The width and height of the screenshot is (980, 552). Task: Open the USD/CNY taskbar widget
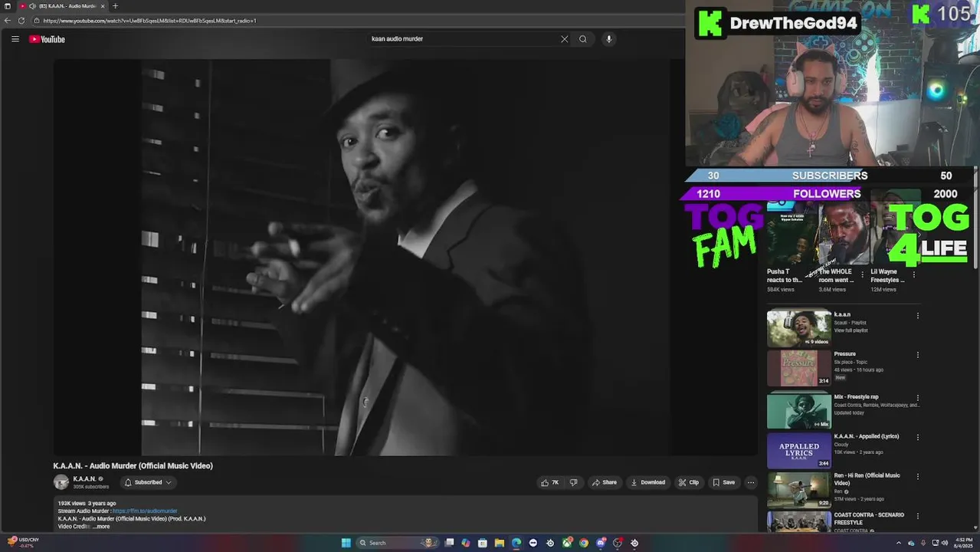[21, 543]
